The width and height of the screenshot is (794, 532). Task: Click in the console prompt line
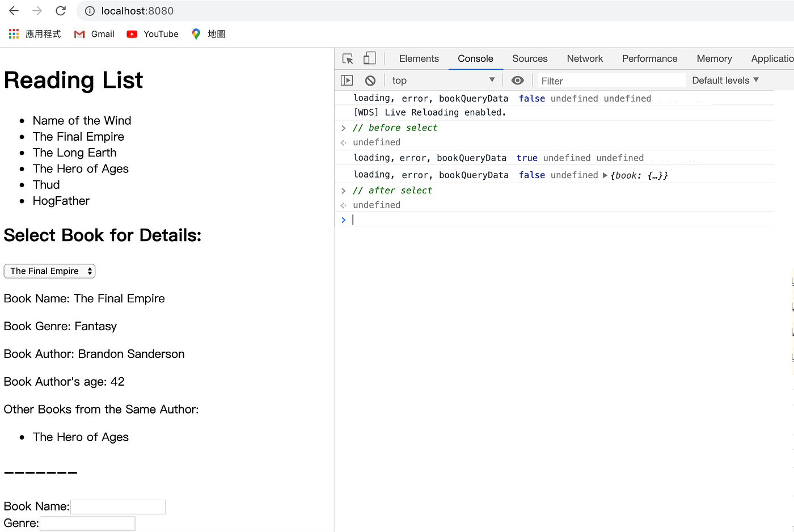tap(561, 219)
